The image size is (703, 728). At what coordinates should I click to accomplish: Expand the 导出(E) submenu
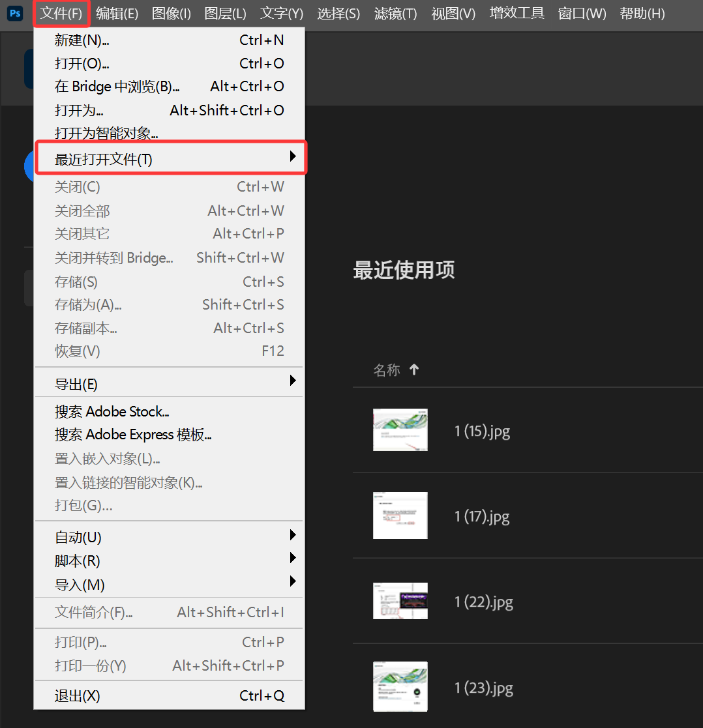tap(169, 383)
